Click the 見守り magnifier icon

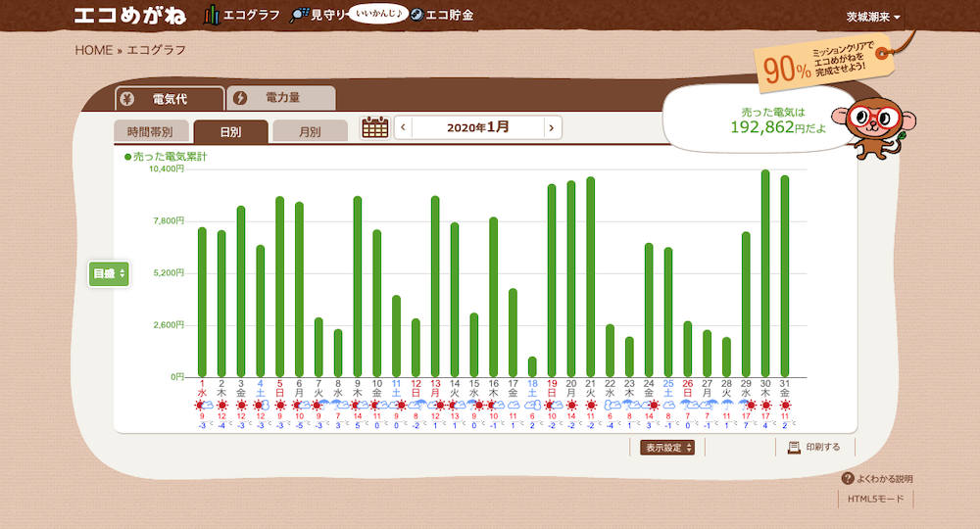[299, 15]
